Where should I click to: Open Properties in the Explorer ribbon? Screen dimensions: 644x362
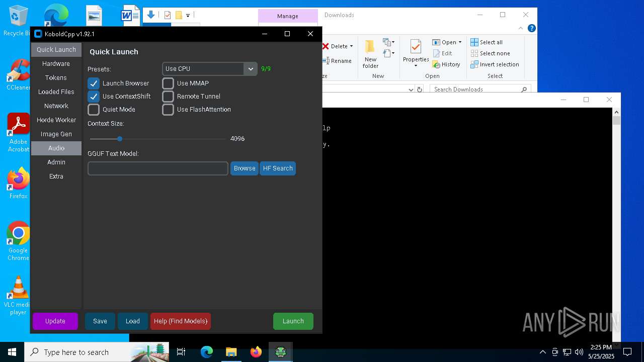click(x=416, y=54)
